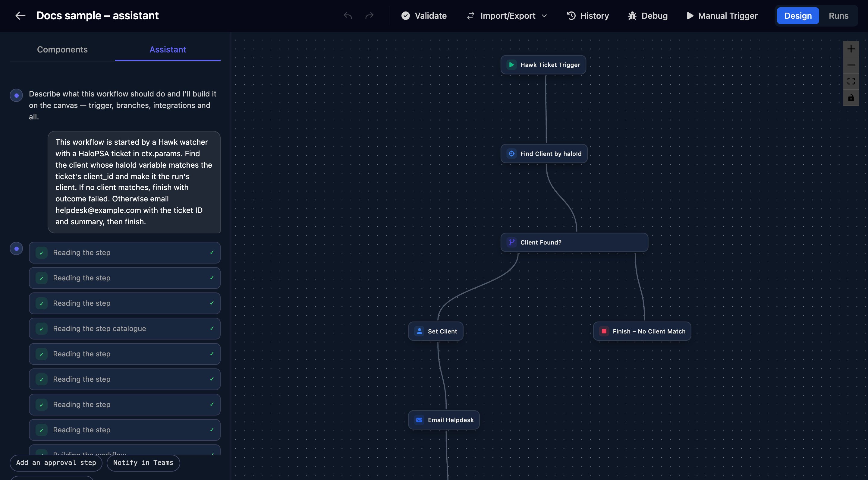
Task: Click the envelope icon on Email Helpdesk node
Action: (419, 420)
